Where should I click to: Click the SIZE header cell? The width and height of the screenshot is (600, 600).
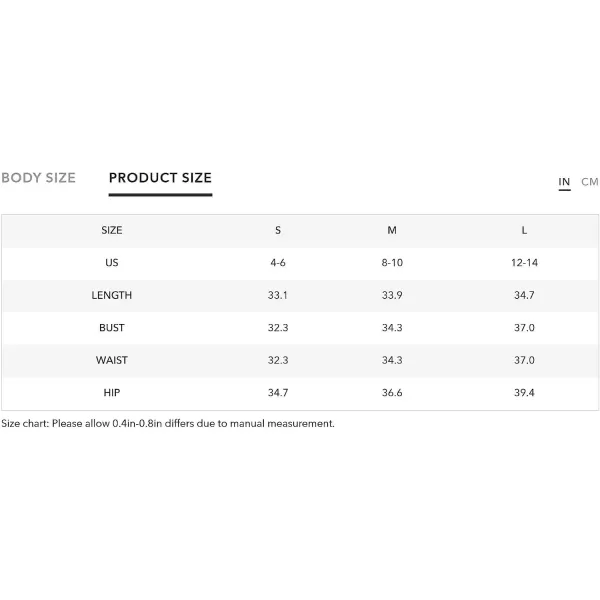point(112,230)
